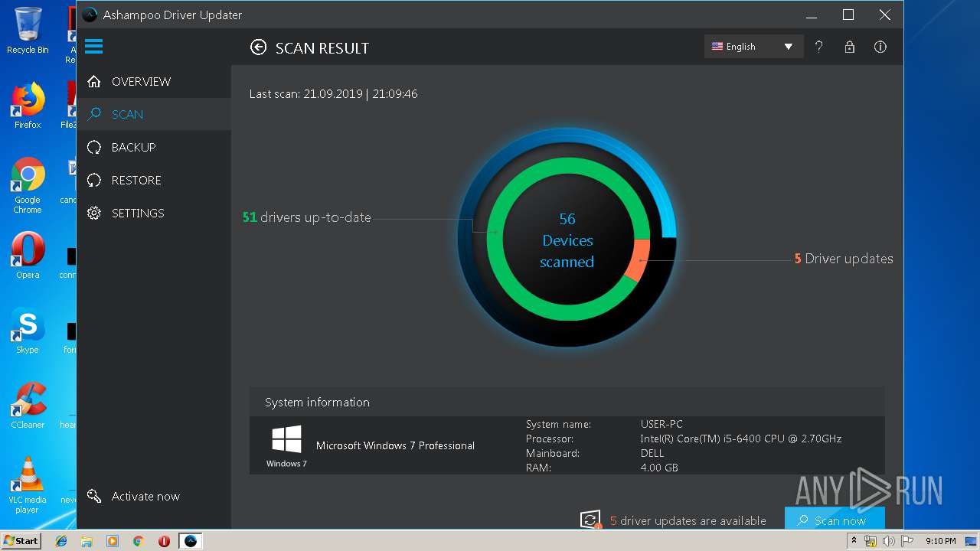Screen dimensions: 980x551
Task: Click the backup circular arrow icon
Action: (x=94, y=147)
